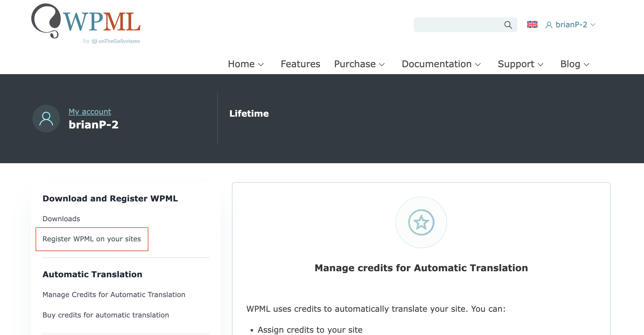Click the UK flag language icon

point(532,25)
